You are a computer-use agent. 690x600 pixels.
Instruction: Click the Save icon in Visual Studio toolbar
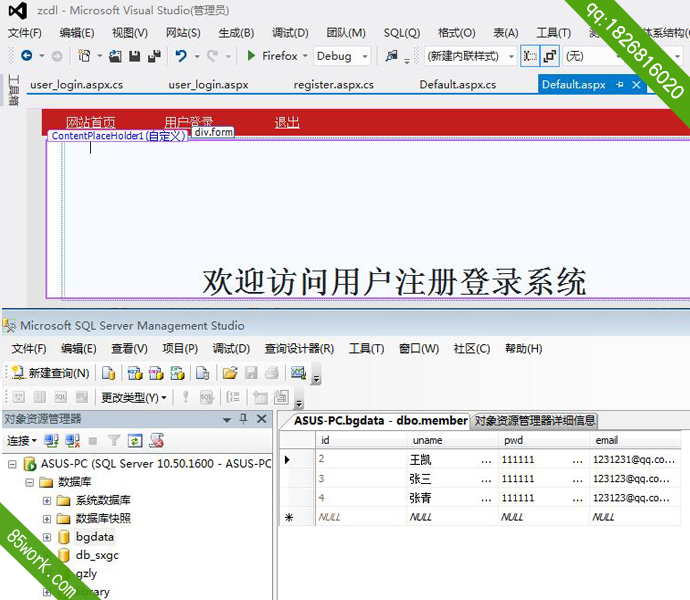(x=135, y=56)
